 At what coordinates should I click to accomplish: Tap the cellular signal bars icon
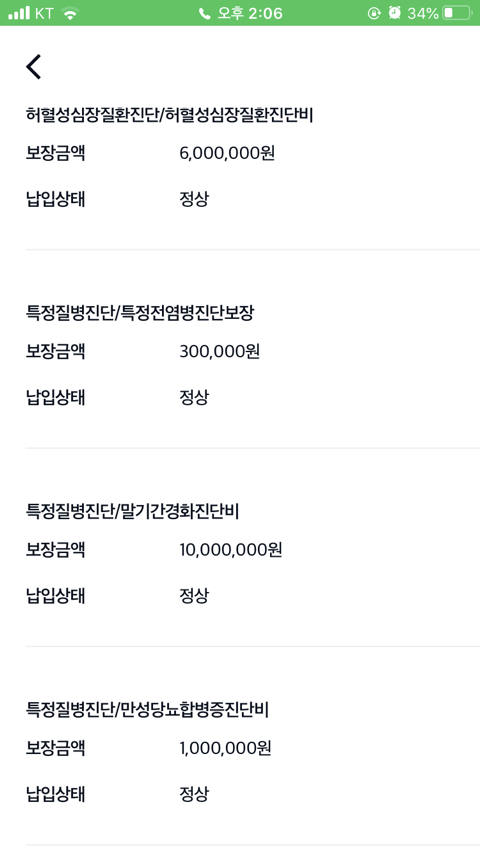tap(19, 13)
